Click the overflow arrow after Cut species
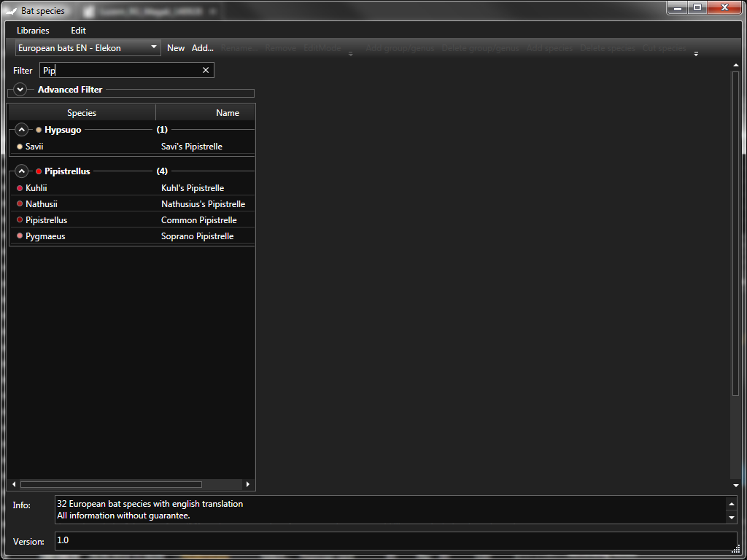Screen dimensions: 747x560 pyautogui.click(x=696, y=54)
